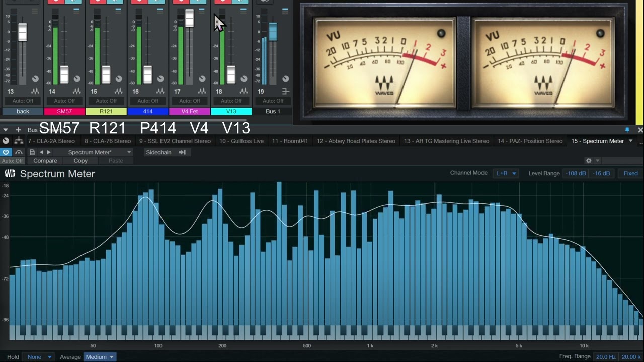Viewport: 644px width, 362px height.
Task: Click the waveform channel-type icon on channel 17
Action: pos(202,92)
